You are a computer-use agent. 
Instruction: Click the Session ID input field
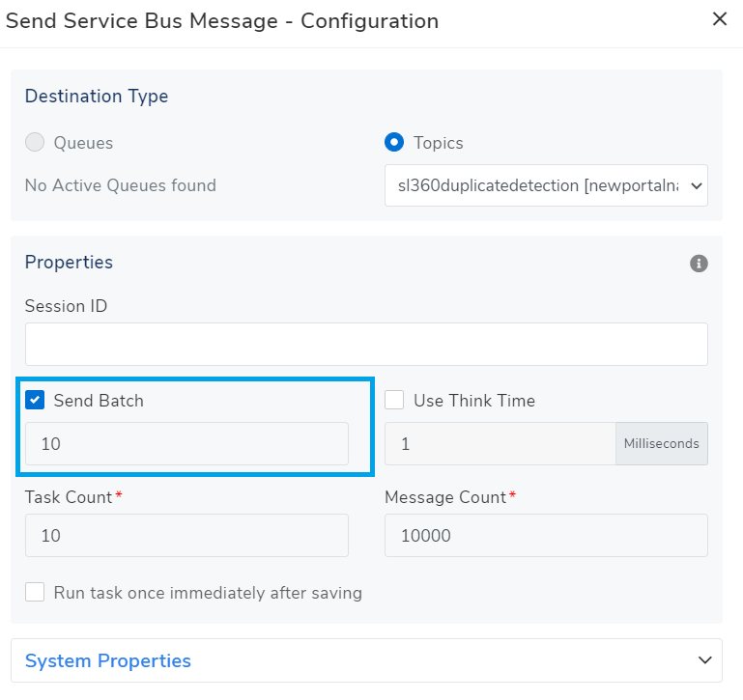pyautogui.click(x=366, y=344)
